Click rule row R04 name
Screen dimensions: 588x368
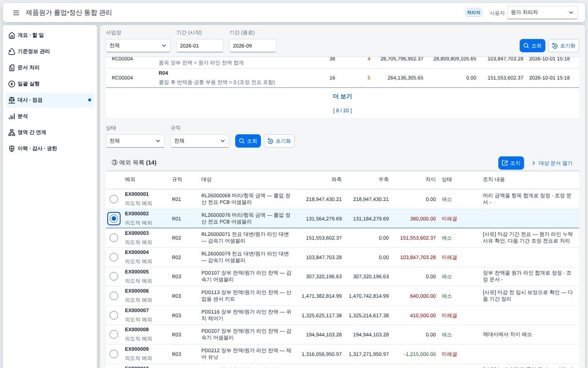(163, 73)
